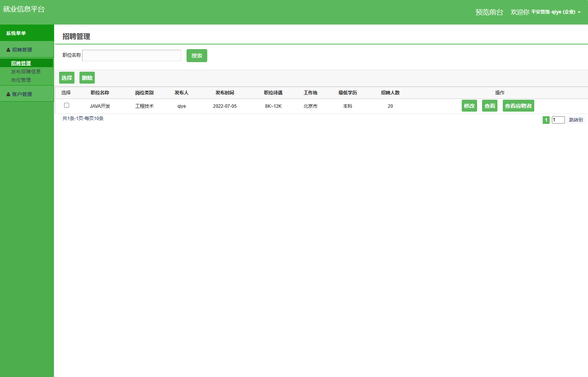Click the 8K~12K salary cell
Viewport: 588px width, 377px height.
point(273,106)
